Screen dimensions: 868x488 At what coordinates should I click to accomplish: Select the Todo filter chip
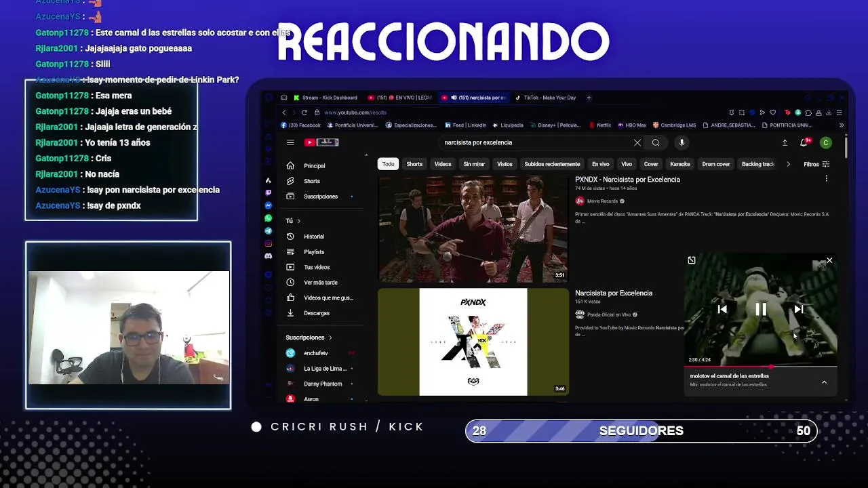tap(388, 164)
